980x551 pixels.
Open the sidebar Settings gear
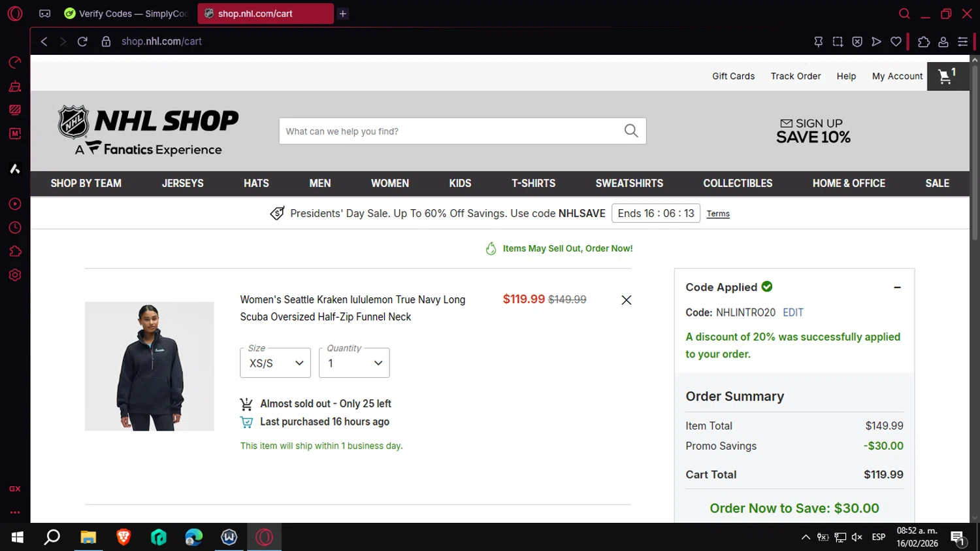coord(15,275)
